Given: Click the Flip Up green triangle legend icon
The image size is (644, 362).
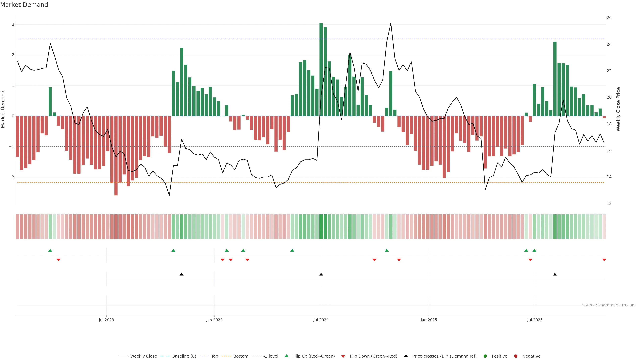Looking at the screenshot, I should tap(286, 356).
